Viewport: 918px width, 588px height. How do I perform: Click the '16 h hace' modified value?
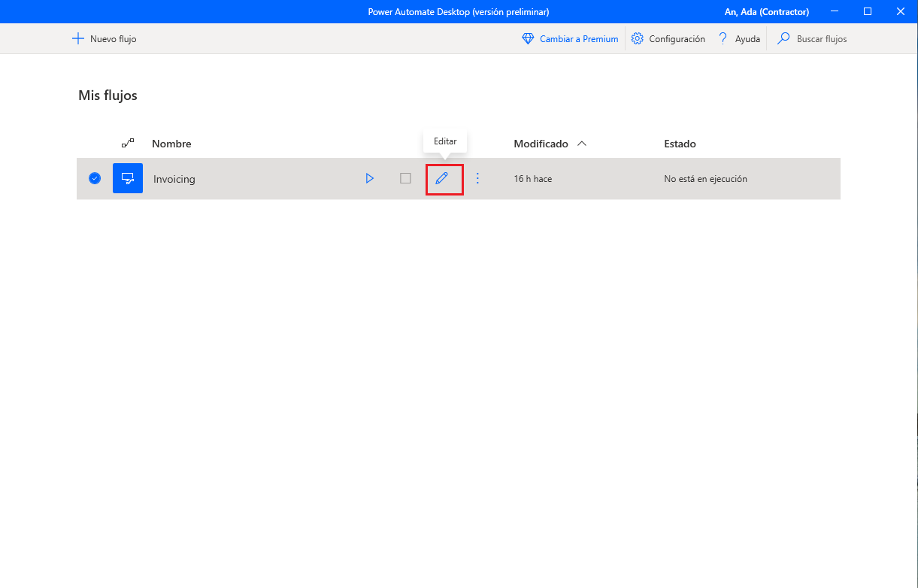click(533, 179)
